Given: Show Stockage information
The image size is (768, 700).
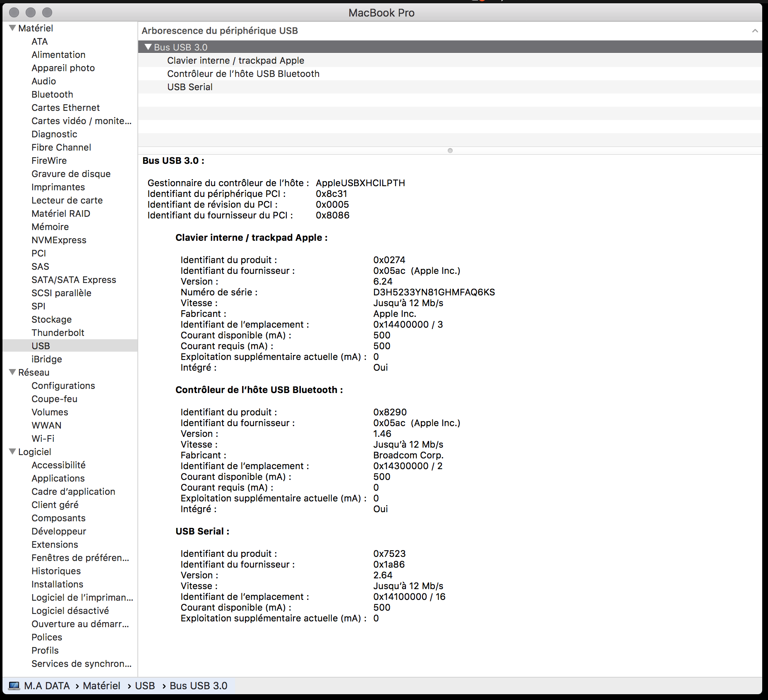Looking at the screenshot, I should (52, 319).
